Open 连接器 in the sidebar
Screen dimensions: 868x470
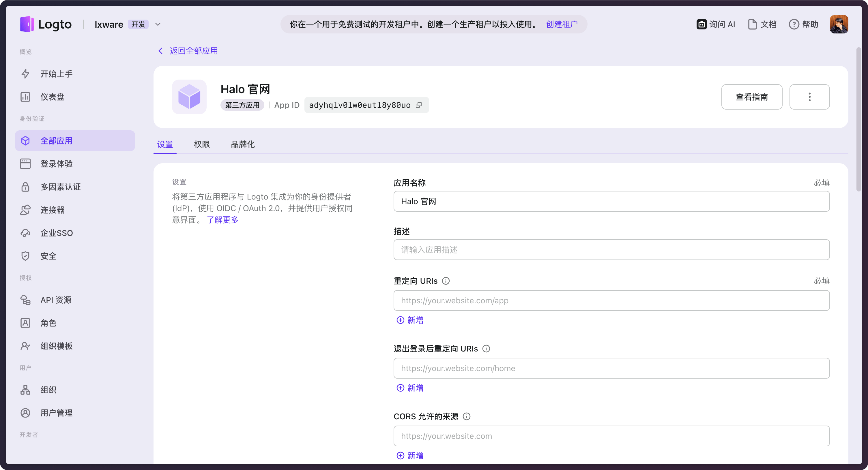[52, 210]
